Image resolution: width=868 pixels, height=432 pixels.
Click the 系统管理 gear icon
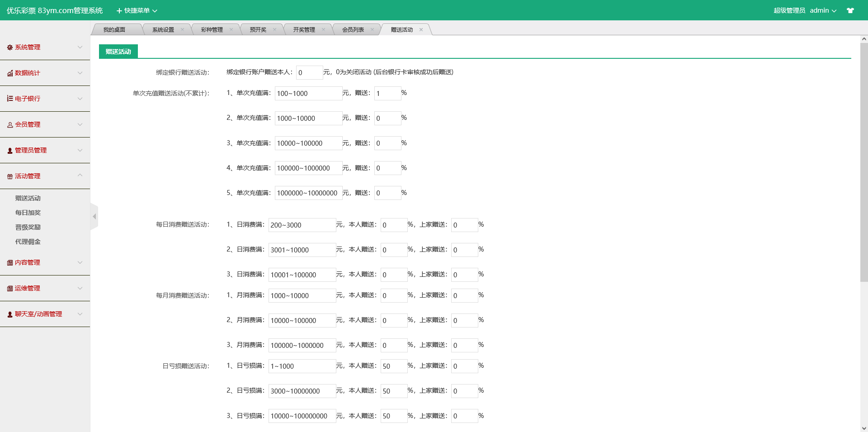tap(10, 47)
